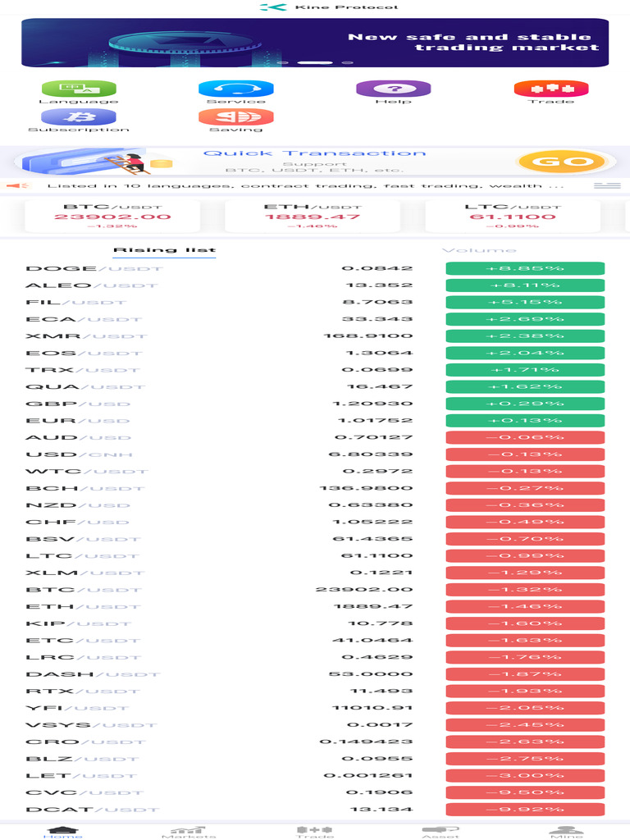The width and height of the screenshot is (630, 840).
Task: Select the KIP/USDT row
Action: [x=315, y=623]
